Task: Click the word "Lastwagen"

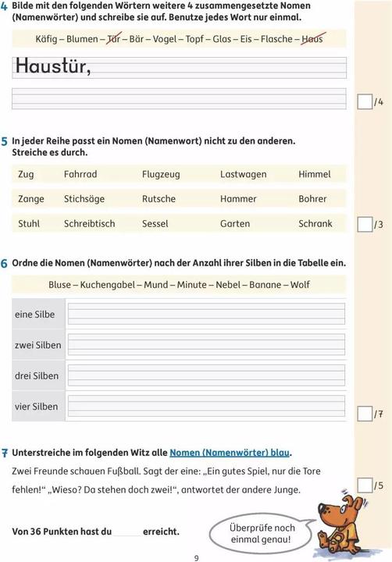Action: (244, 175)
